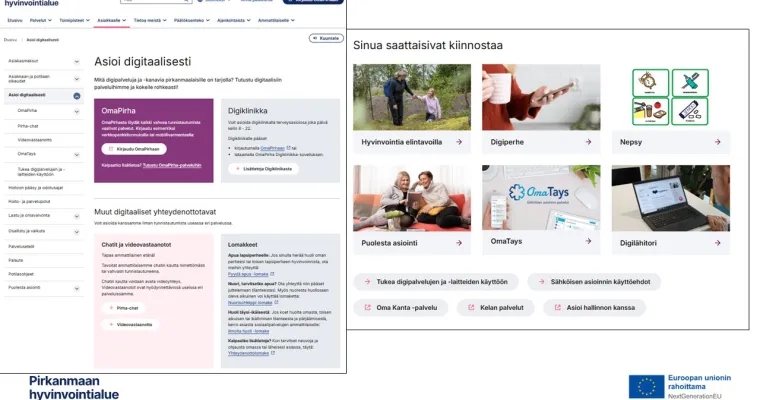760x400 pixels.
Task: Open the OmaPirhaan link in Digiklinikka card
Action: [272, 148]
